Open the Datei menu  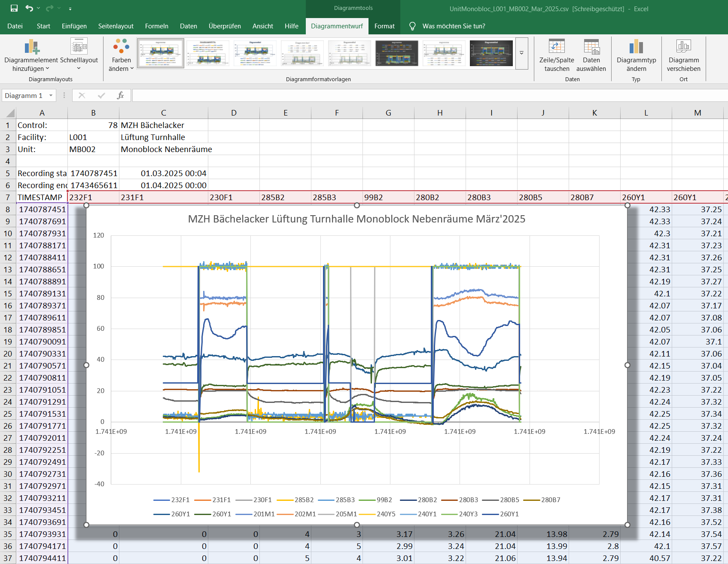tap(15, 26)
